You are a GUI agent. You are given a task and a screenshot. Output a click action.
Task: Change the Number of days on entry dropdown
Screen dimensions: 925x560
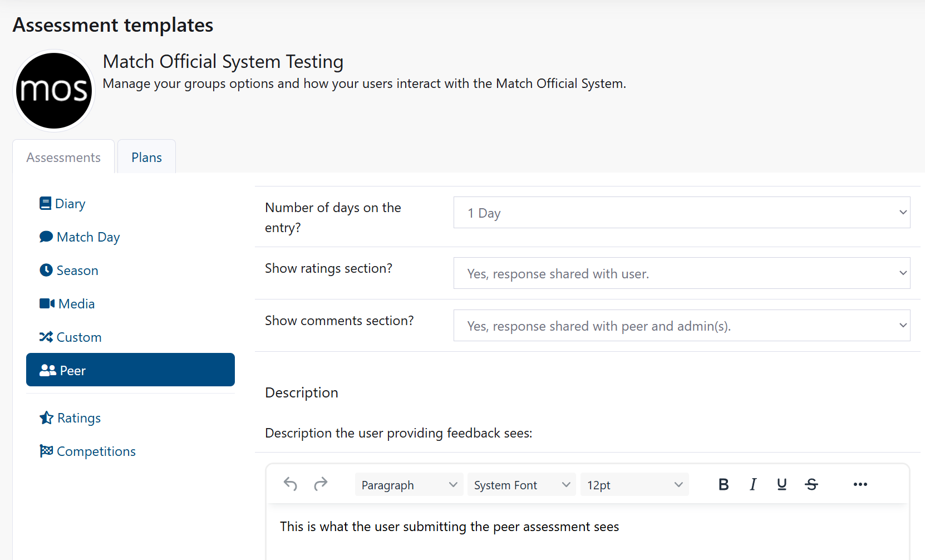click(681, 213)
